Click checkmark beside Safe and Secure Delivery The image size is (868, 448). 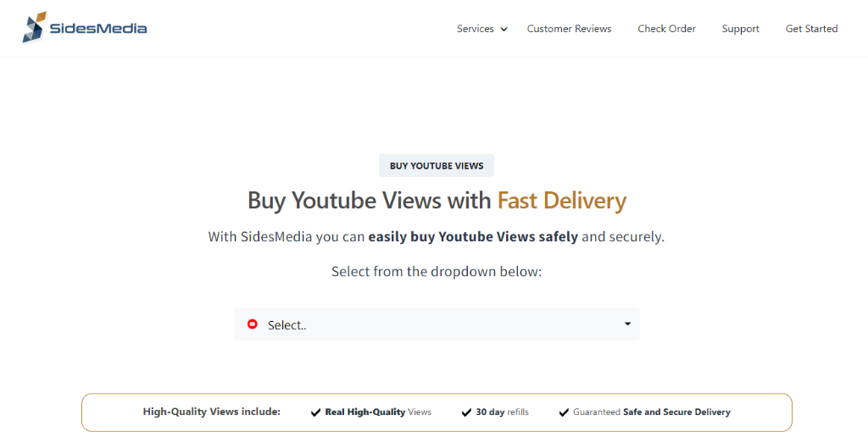564,412
